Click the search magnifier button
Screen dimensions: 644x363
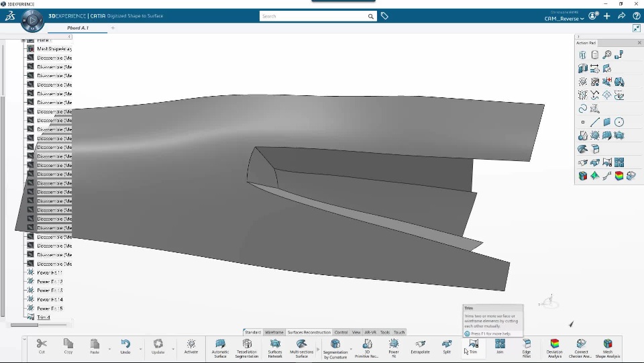tap(371, 16)
